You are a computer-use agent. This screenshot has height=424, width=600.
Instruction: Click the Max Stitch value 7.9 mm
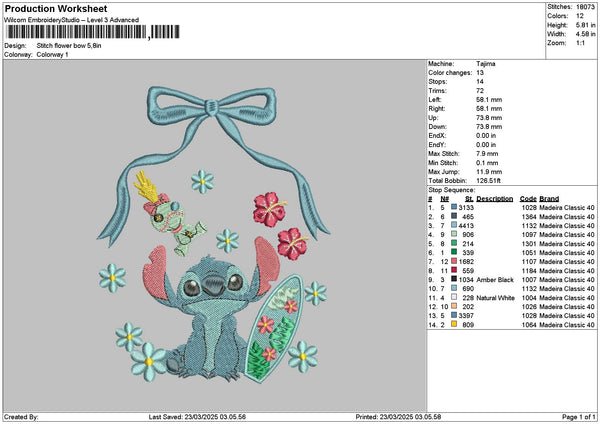coord(487,154)
